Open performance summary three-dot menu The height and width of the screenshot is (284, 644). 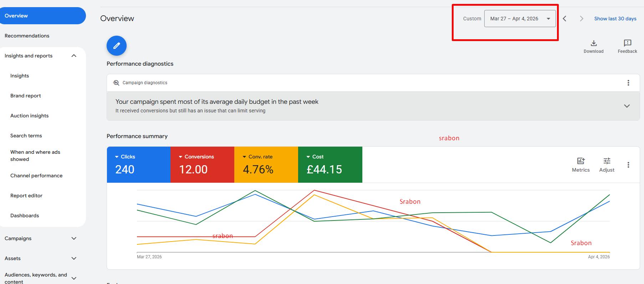pyautogui.click(x=628, y=165)
